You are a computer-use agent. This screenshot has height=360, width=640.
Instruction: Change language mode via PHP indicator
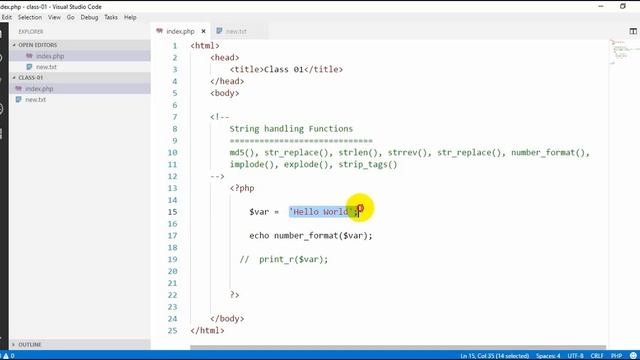pyautogui.click(x=616, y=356)
